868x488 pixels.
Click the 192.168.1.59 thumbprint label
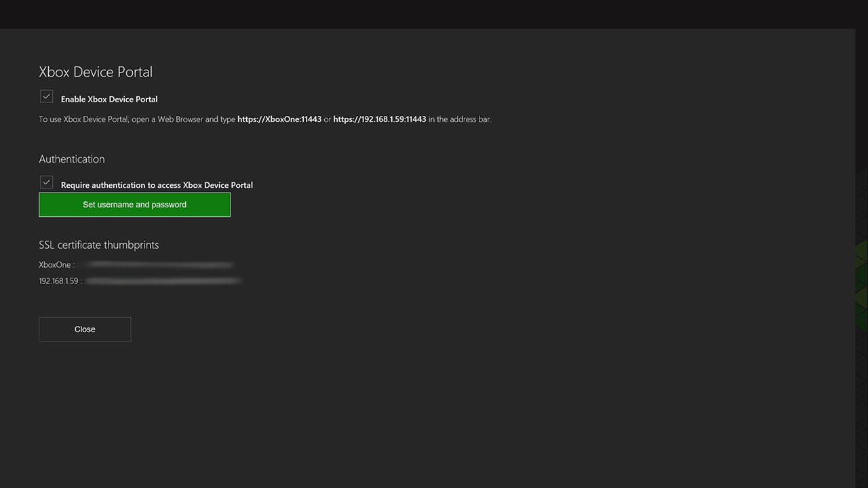(x=58, y=280)
